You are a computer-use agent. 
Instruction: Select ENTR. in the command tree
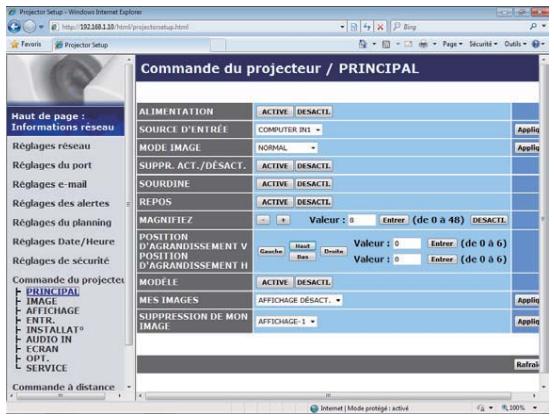coord(40,320)
